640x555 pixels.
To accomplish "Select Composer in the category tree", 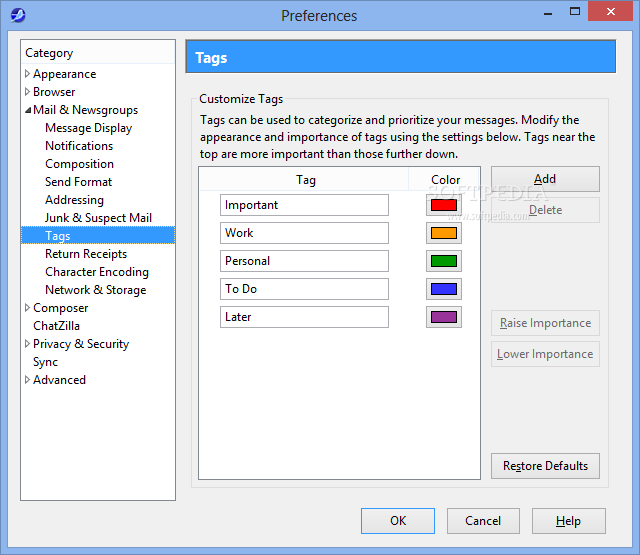I will click(60, 308).
